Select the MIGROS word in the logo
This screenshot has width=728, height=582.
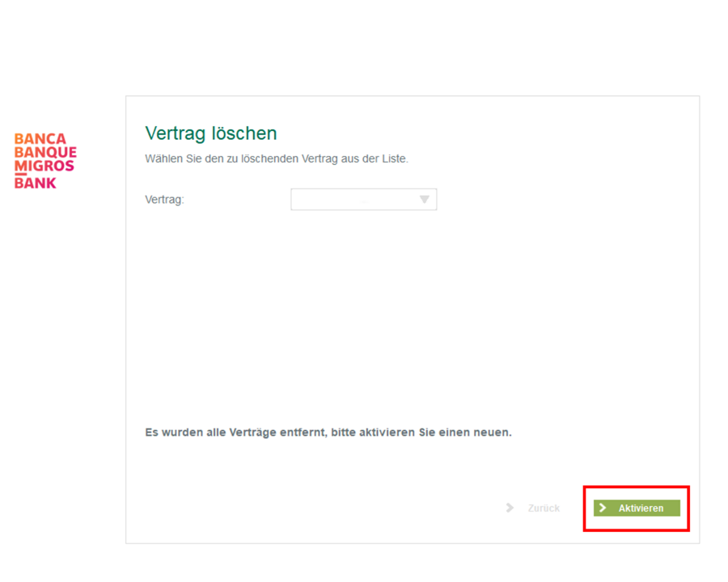pyautogui.click(x=44, y=166)
